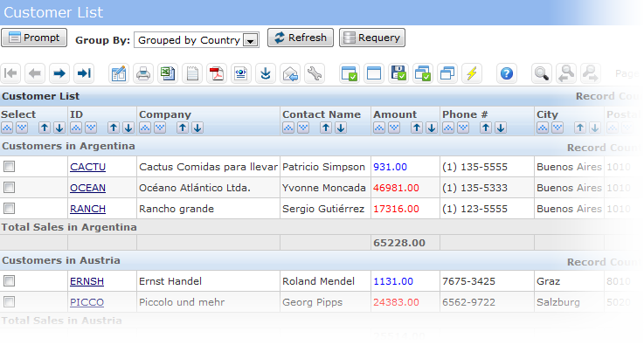Screen dimensions: 644x345
Task: Open the edit form icon in toolbar
Action: click(x=119, y=73)
